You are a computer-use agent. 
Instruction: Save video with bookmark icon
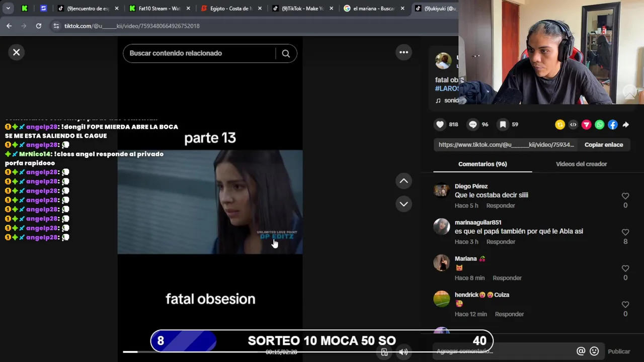point(503,125)
